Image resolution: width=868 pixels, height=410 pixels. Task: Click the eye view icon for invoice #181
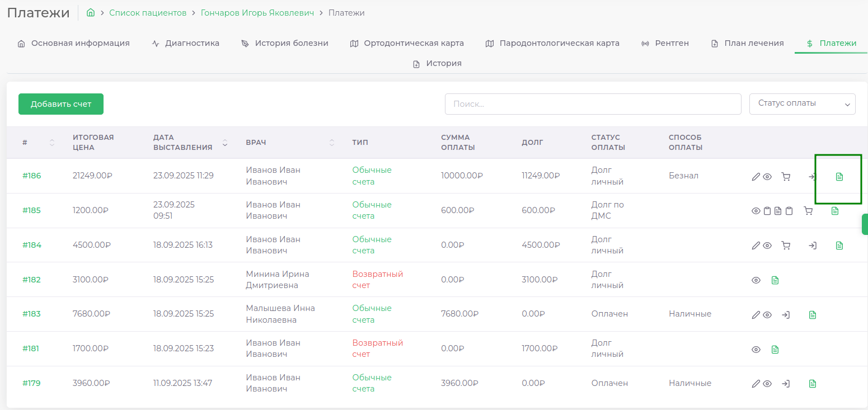(x=756, y=350)
